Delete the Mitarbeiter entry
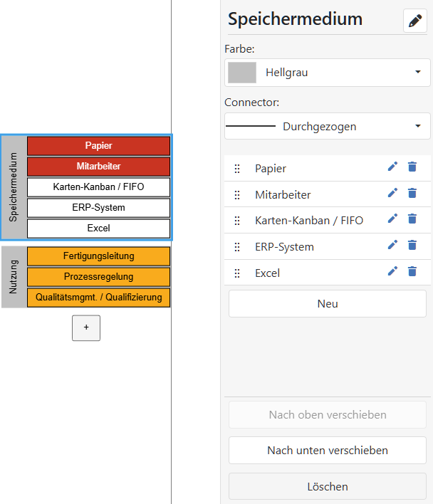The width and height of the screenshot is (433, 504). [412, 193]
